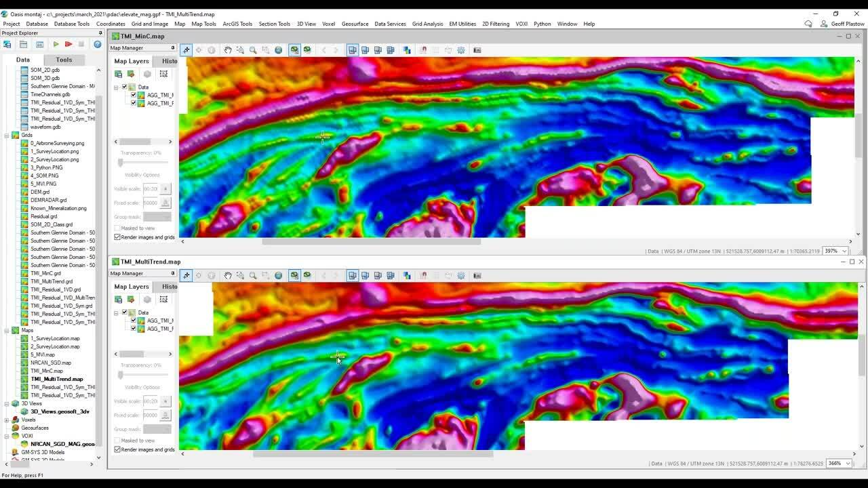
Task: Click the selection box icon in TMI_MinC Map Layers
Action: pos(163,74)
